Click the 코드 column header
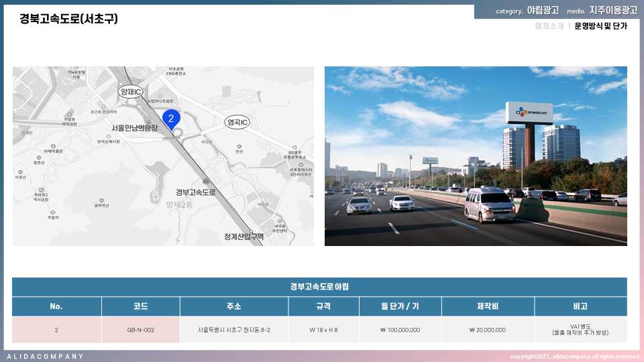The image size is (644, 362). pos(140,306)
